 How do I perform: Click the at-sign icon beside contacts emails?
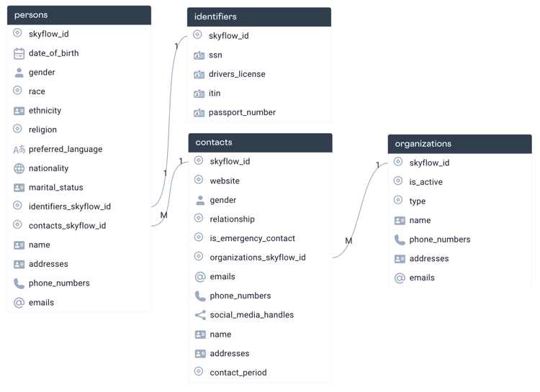(200, 277)
